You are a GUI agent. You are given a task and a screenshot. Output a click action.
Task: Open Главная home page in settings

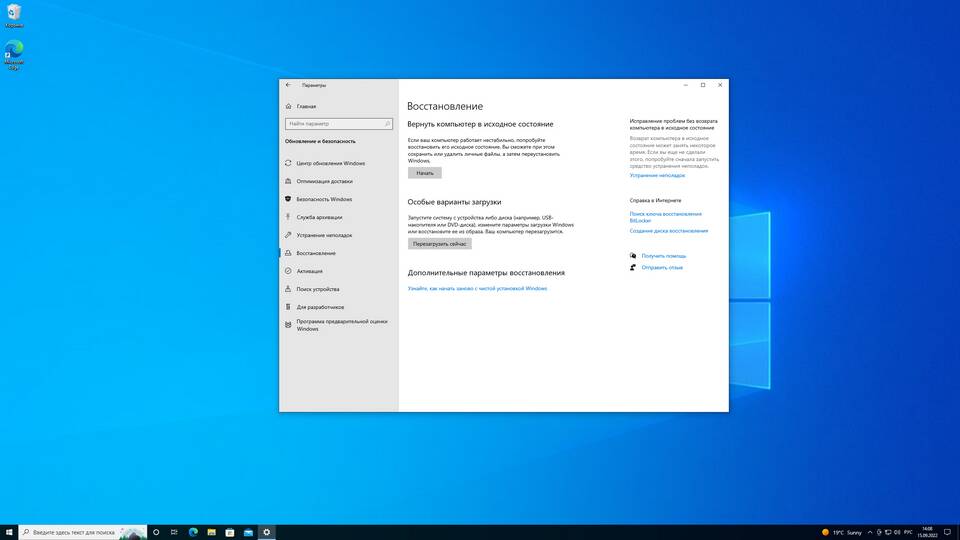coord(306,105)
